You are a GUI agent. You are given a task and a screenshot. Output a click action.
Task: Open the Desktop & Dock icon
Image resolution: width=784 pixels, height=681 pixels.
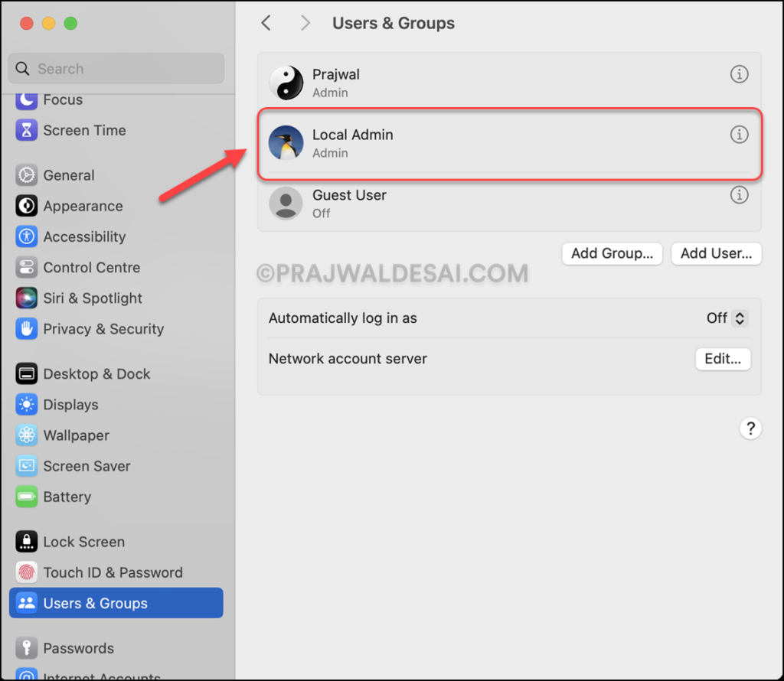(27, 373)
